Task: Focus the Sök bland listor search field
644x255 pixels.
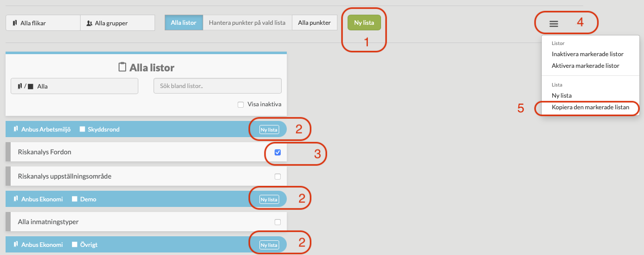Action: (217, 86)
